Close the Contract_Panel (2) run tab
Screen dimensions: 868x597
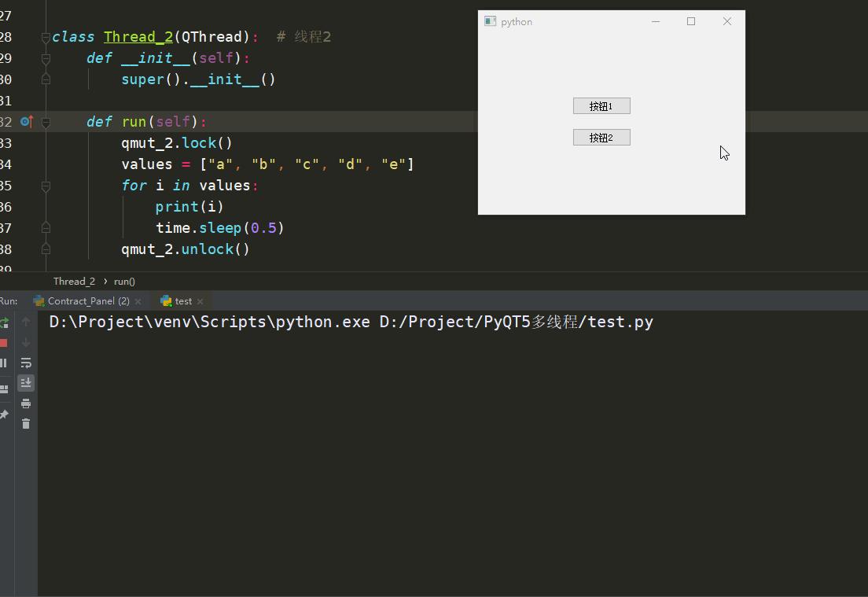click(x=138, y=300)
